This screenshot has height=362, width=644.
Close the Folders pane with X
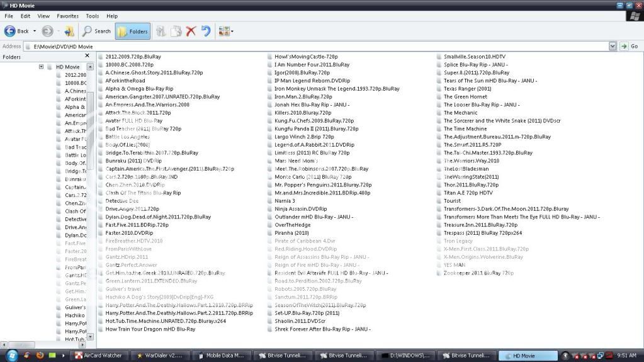click(x=87, y=55)
